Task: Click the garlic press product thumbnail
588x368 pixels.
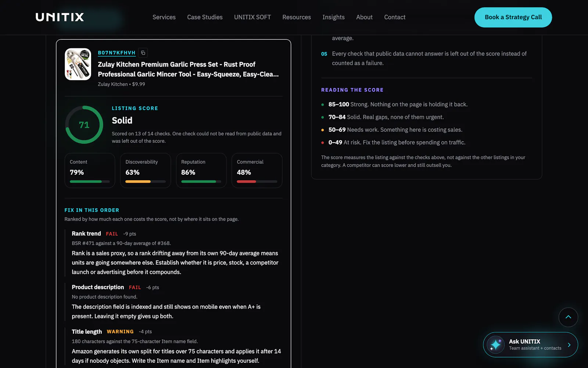Action: pos(78,64)
